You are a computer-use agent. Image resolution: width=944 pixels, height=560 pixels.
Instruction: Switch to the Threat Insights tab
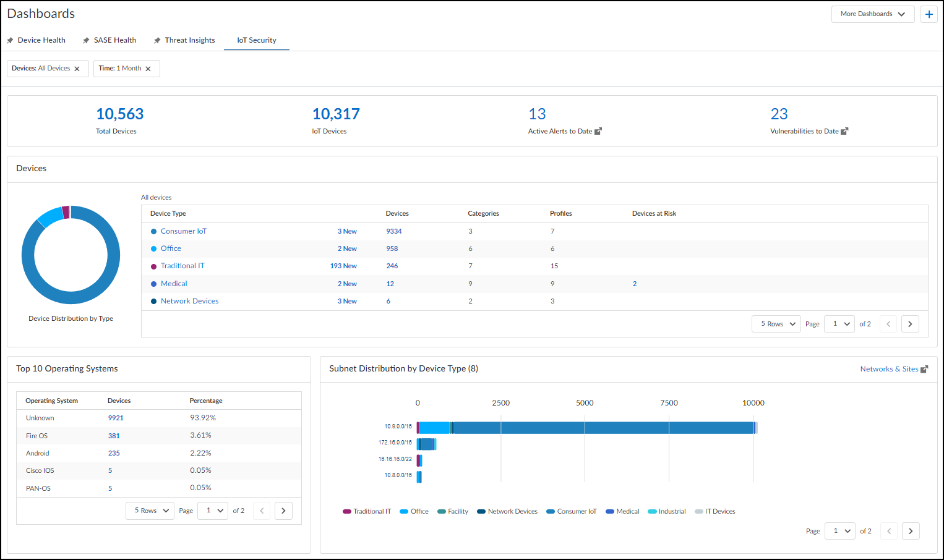pyautogui.click(x=189, y=40)
